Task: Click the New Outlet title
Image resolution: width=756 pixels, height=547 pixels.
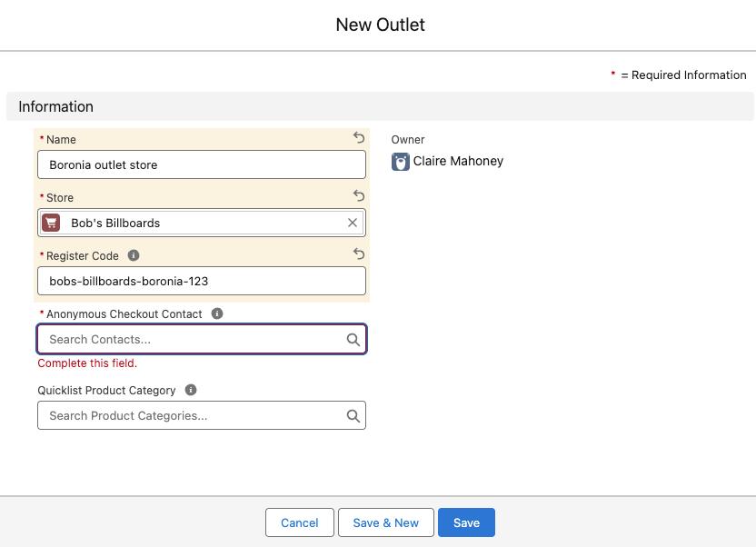Action: [x=380, y=25]
